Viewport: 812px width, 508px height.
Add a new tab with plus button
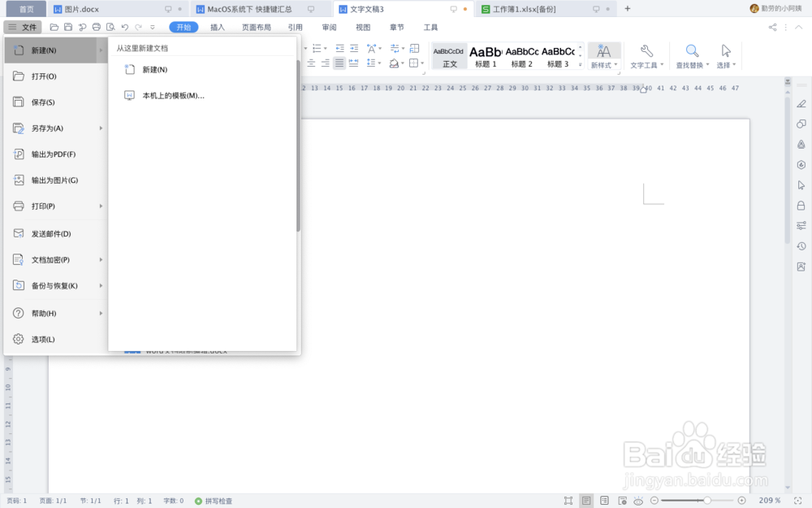click(x=627, y=9)
